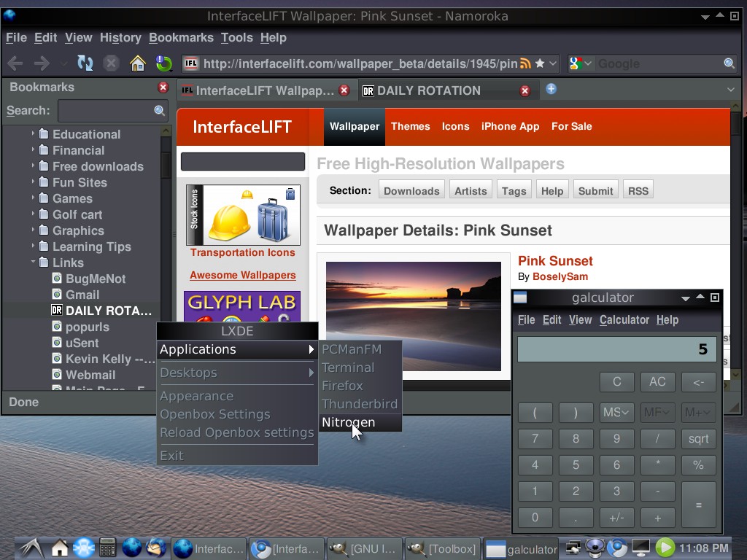
Task: Go back using the browser back arrow
Action: click(x=15, y=63)
